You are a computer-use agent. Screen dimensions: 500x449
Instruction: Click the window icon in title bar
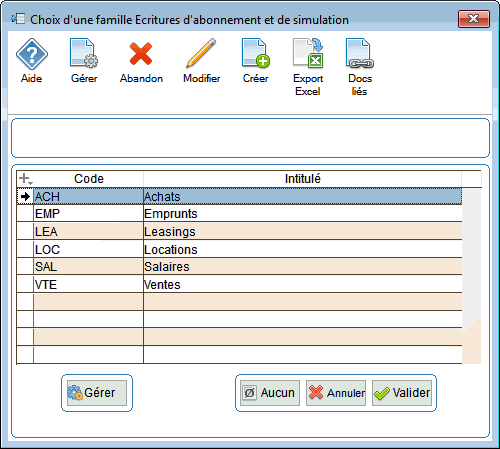[x=18, y=19]
